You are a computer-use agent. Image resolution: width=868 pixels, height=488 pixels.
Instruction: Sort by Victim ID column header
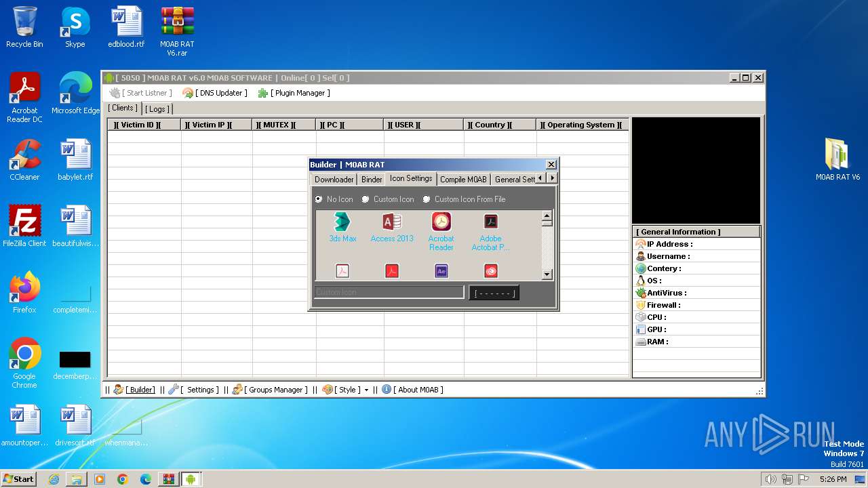pos(144,125)
